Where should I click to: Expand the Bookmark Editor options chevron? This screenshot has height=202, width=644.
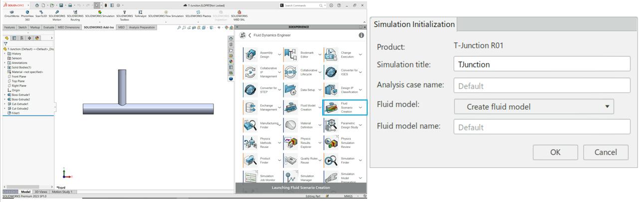(x=320, y=54)
